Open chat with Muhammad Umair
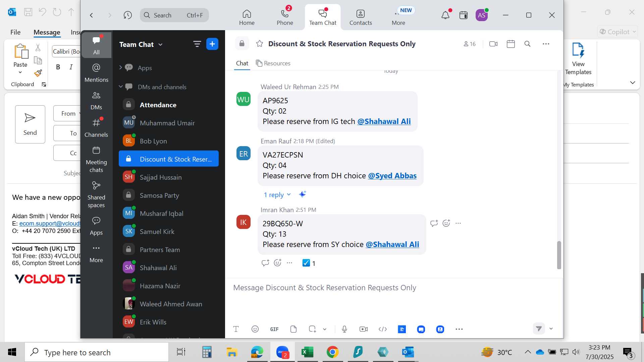The height and width of the screenshot is (362, 644). coord(168,123)
